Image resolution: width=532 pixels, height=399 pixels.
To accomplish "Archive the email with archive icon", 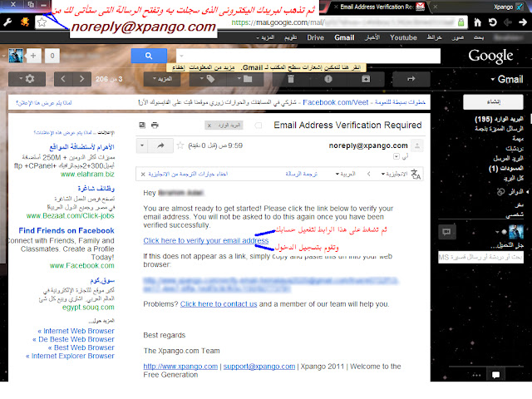I will 366,79.
